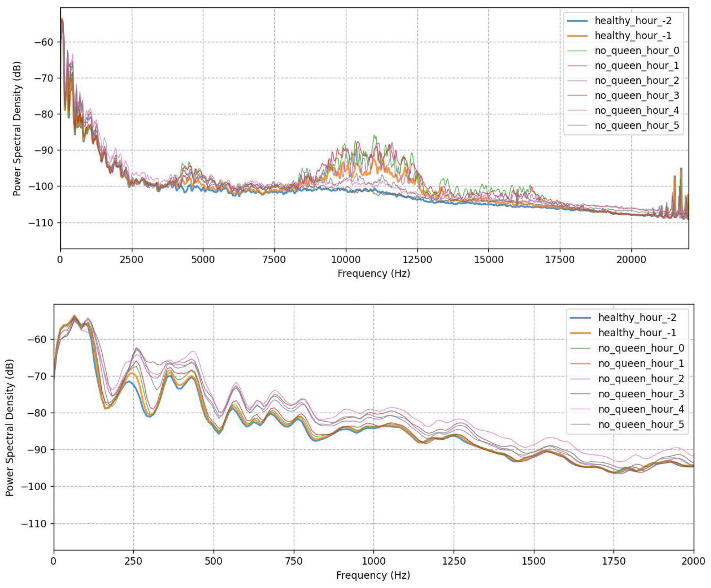Image resolution: width=711 pixels, height=588 pixels.
Task: Select no_queen_hour_0 legend entry in top plot
Action: [x=637, y=51]
